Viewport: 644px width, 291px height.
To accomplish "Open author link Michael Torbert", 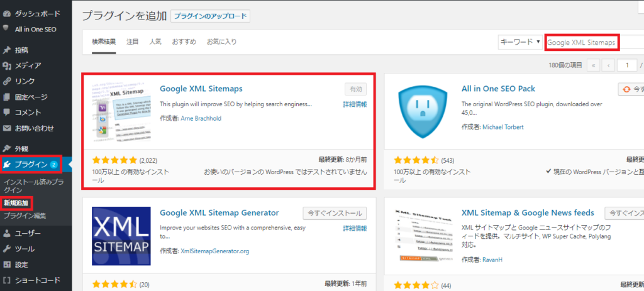I will (503, 127).
